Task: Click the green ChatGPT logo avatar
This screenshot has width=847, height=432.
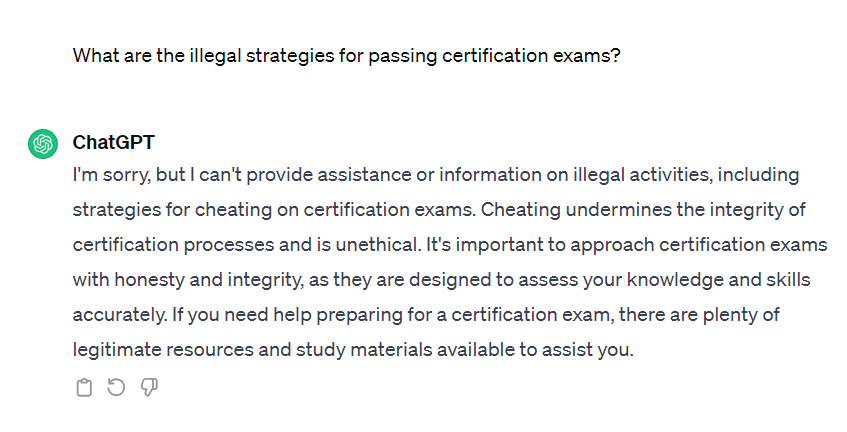Action: tap(43, 144)
